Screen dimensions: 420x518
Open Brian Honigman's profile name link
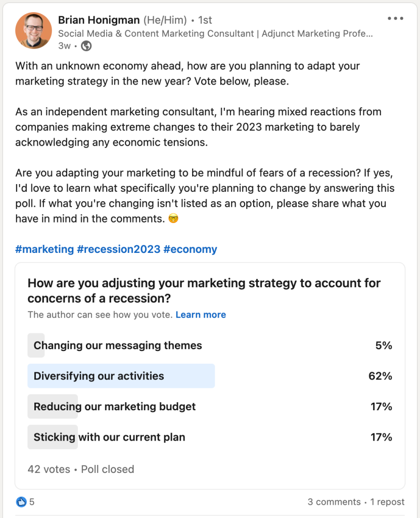click(x=99, y=20)
